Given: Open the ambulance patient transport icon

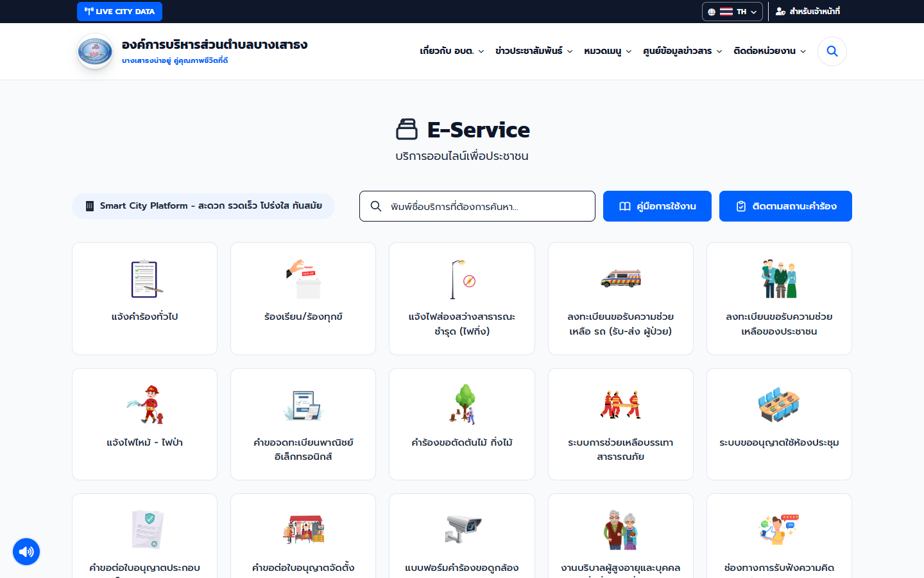Looking at the screenshot, I should point(620,279).
